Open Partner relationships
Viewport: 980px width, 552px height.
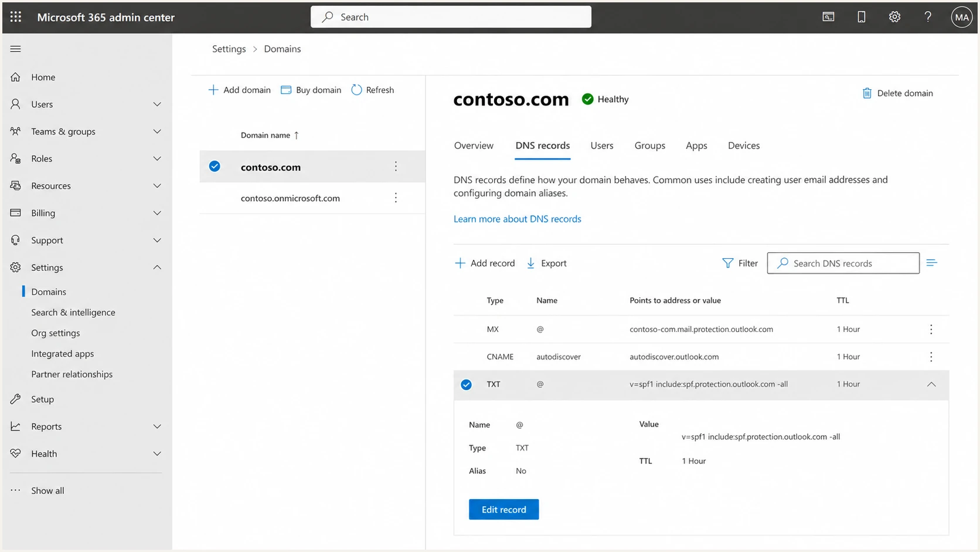(72, 374)
